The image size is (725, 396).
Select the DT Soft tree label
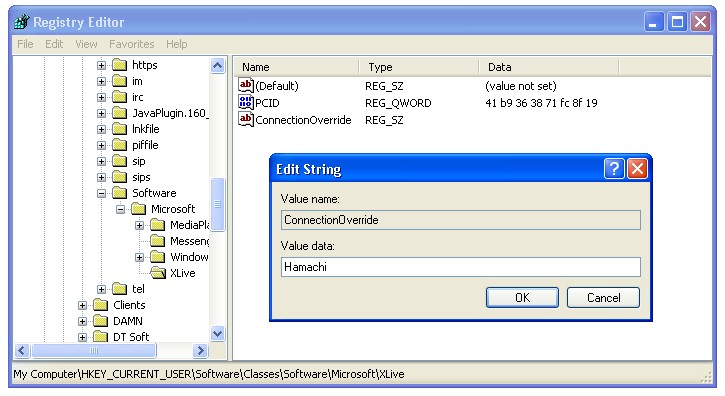click(x=131, y=337)
